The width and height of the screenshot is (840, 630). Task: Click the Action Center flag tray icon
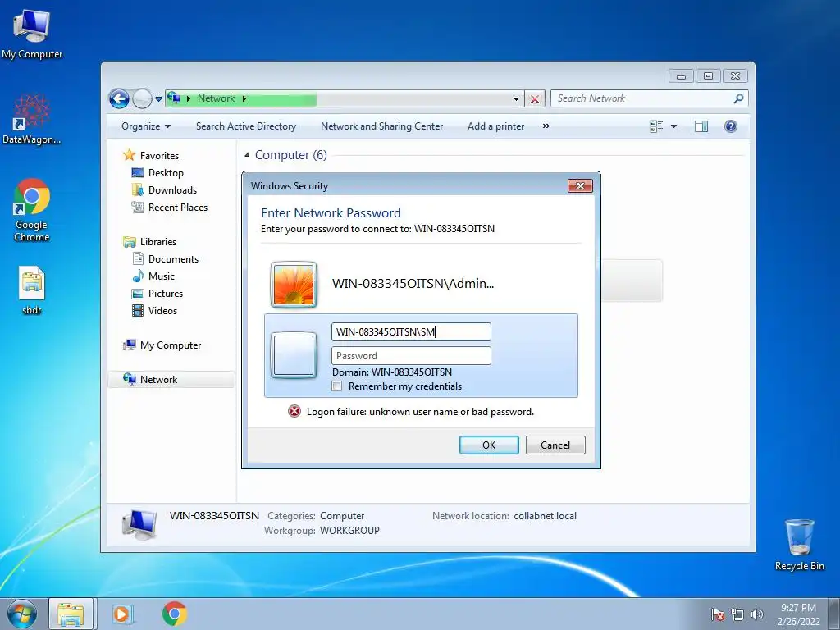coord(718,614)
